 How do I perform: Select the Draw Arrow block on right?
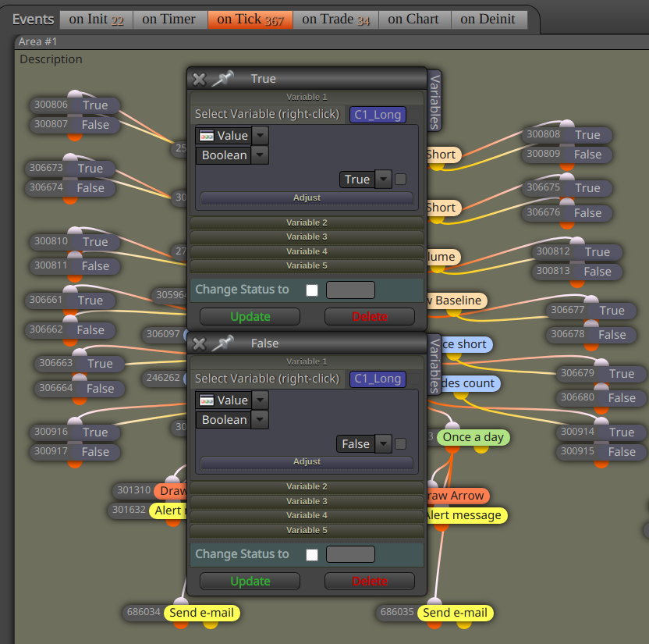[x=457, y=496]
